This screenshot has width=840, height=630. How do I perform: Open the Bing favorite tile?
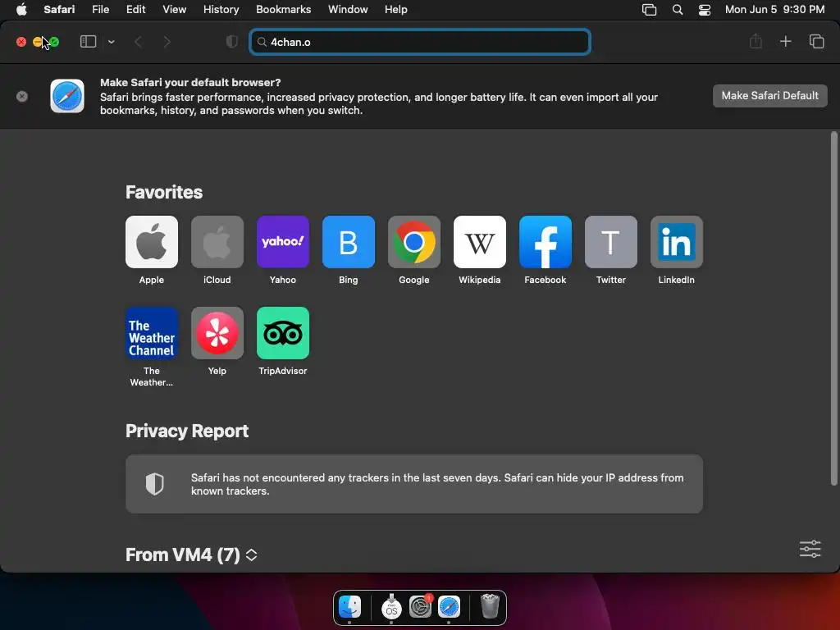[348, 242]
